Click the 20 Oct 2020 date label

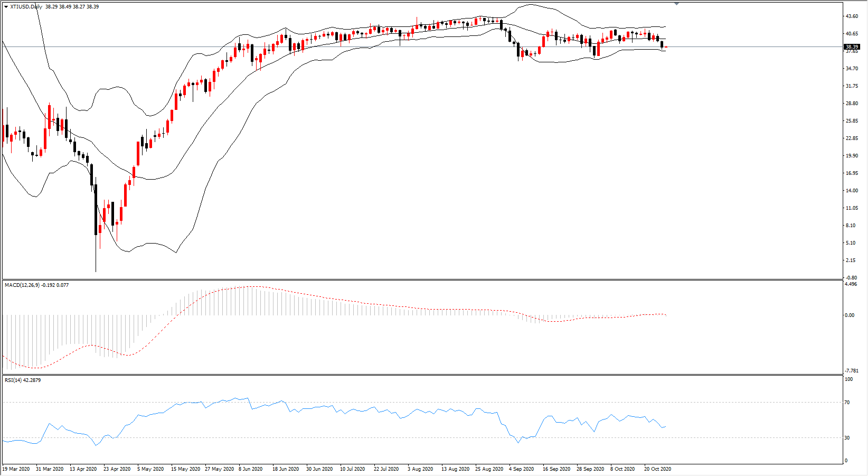(657, 469)
